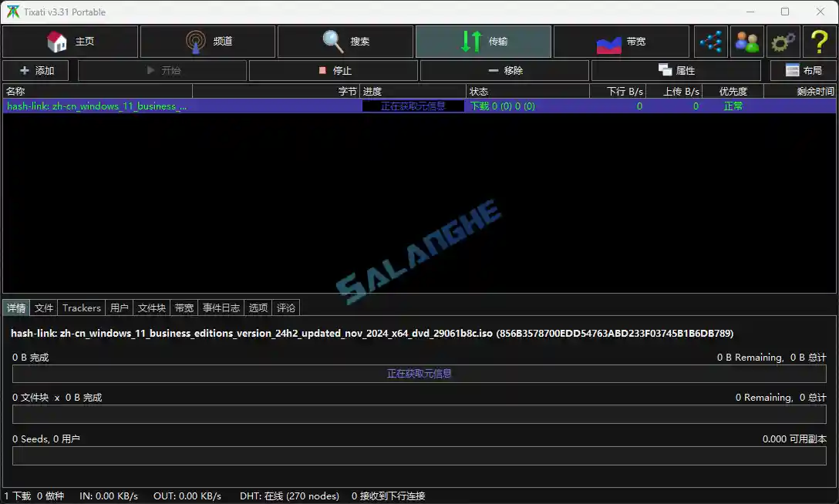Open the 搜索 search view
The height and width of the screenshot is (504, 839).
(345, 42)
